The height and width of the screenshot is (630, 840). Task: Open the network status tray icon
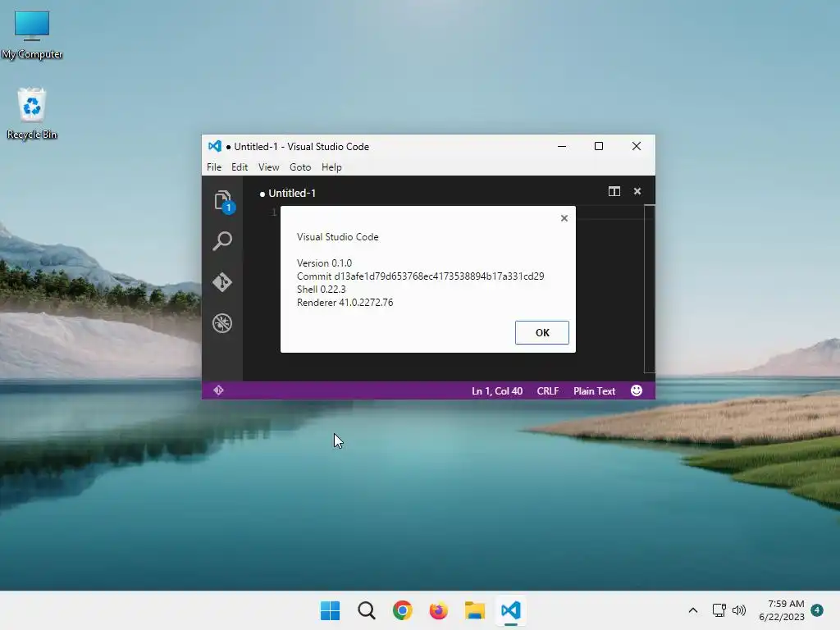[x=719, y=610]
